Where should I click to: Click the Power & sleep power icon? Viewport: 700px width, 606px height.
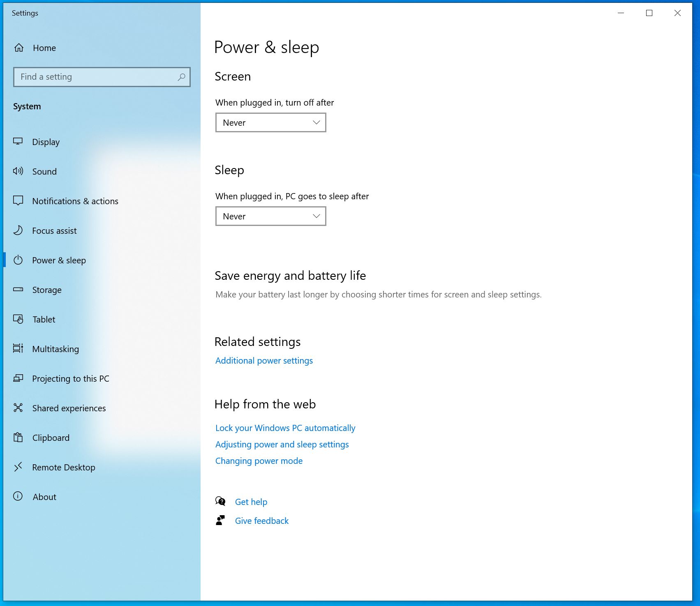coord(18,260)
